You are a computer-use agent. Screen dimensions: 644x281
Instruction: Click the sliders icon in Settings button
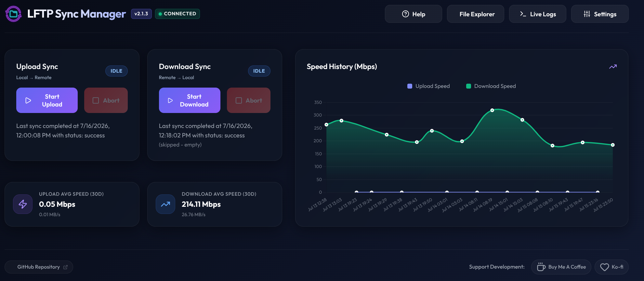tap(587, 14)
